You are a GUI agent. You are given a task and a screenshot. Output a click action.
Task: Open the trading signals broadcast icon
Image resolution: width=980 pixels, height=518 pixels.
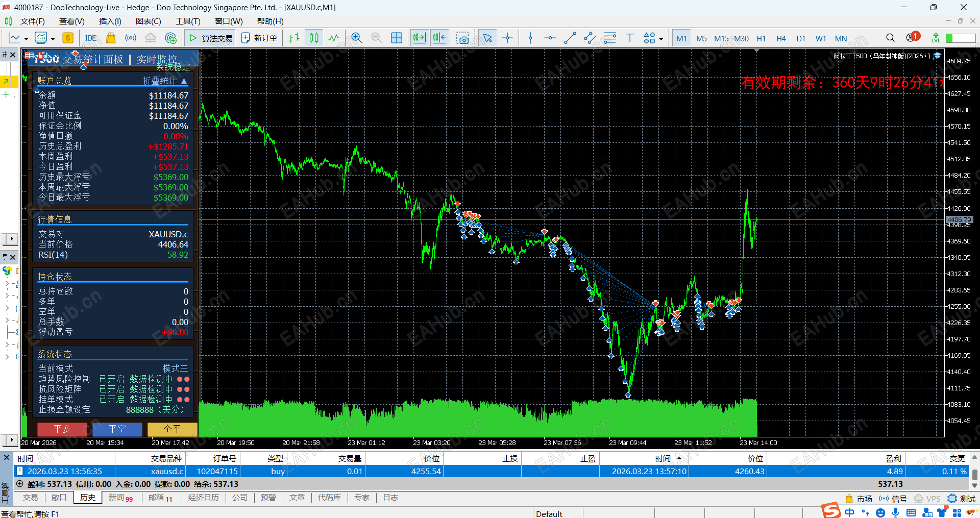(131, 38)
